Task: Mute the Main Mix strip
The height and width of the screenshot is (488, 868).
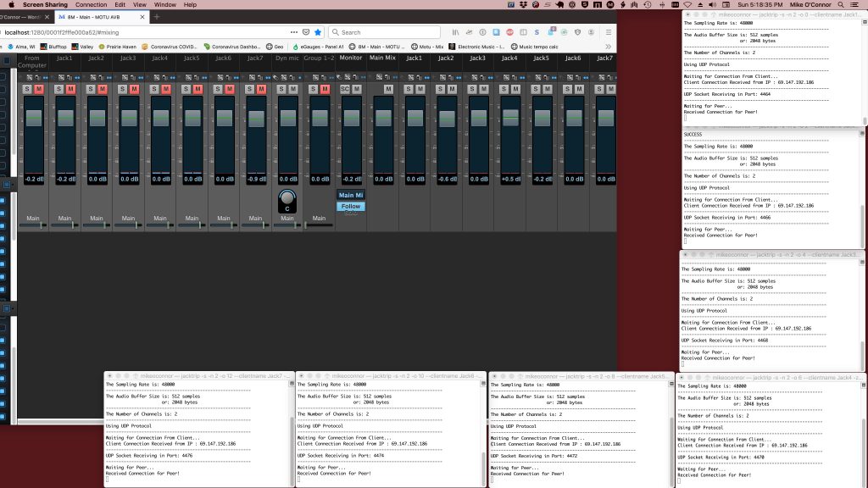Action: (388, 89)
